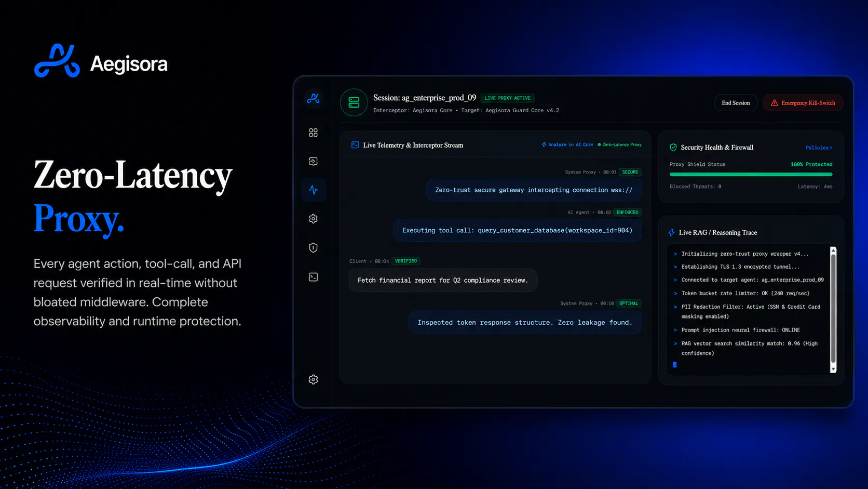868x489 pixels.
Task: Click the blue cursor block in the trace terminal
Action: 675,365
